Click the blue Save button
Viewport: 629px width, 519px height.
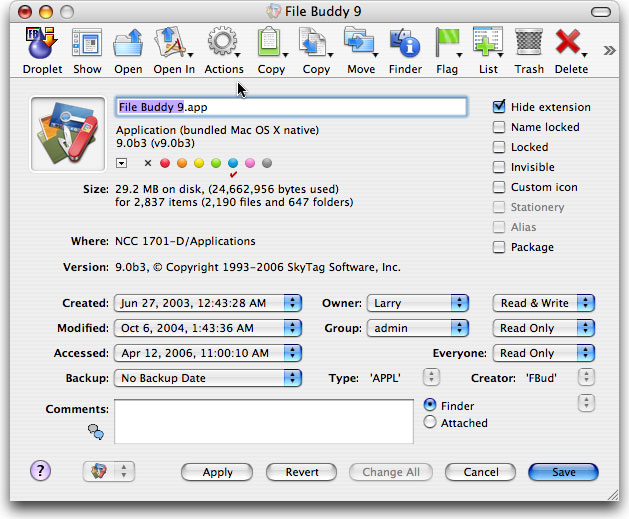563,472
